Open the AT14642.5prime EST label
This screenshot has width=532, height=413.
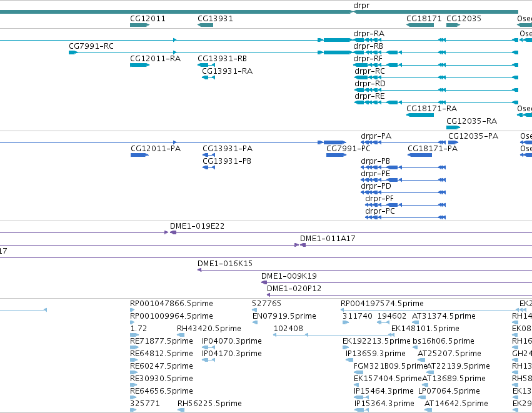[456, 404]
